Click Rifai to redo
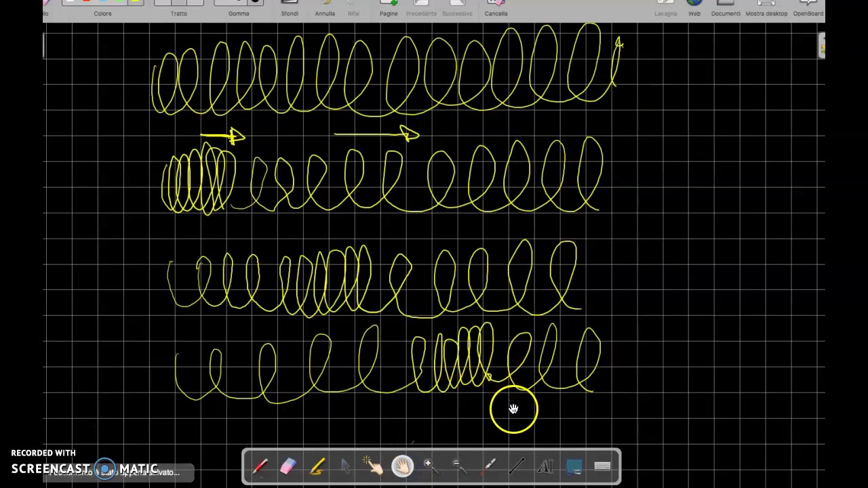The width and height of the screenshot is (868, 488). click(x=353, y=9)
